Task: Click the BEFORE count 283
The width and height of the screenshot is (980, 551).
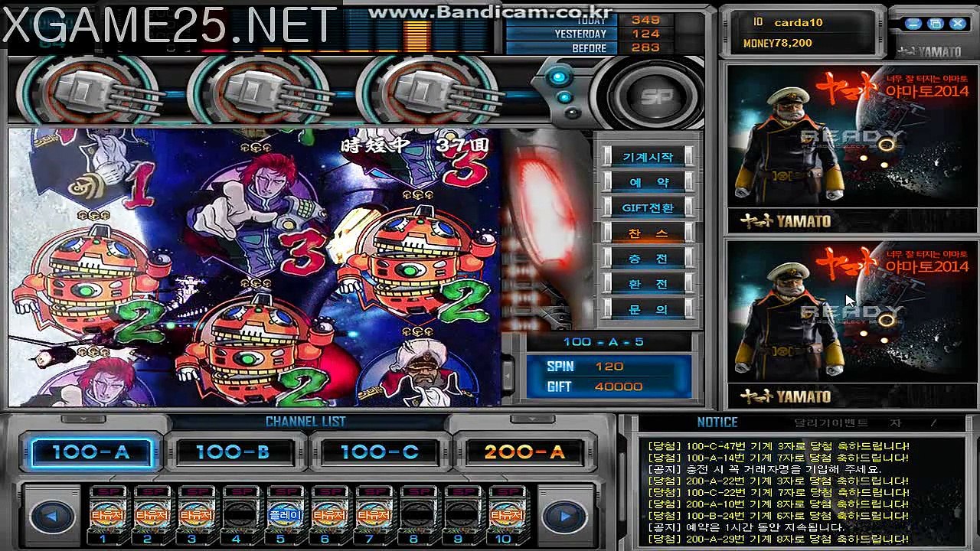Action: (x=645, y=48)
